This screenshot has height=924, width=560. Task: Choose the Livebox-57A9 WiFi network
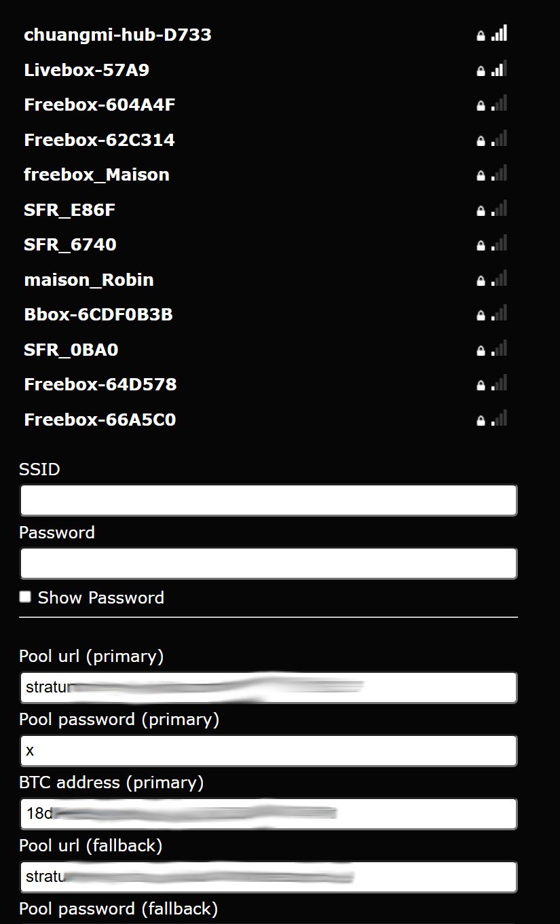(86, 70)
